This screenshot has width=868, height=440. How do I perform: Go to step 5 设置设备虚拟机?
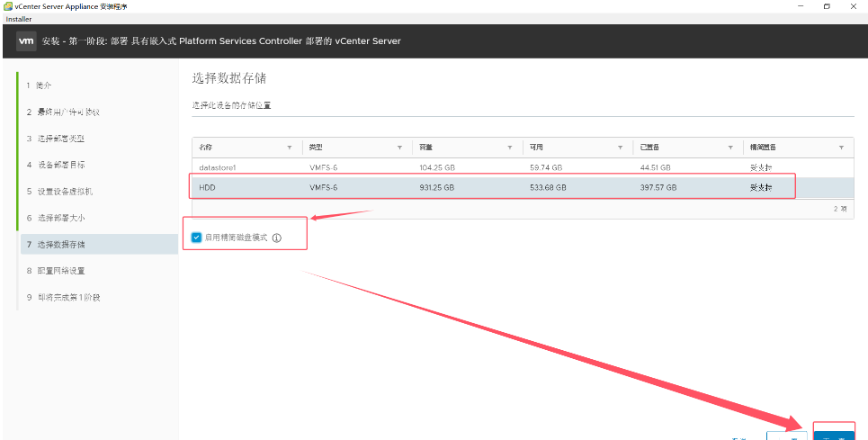click(59, 192)
